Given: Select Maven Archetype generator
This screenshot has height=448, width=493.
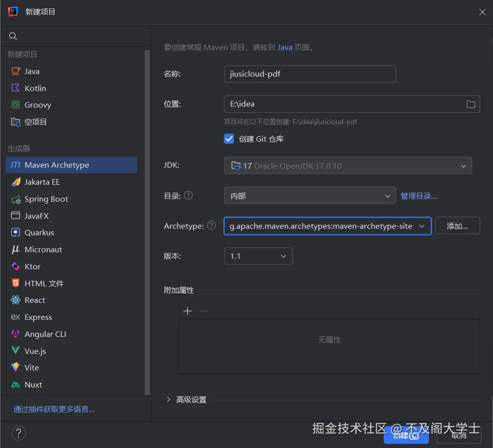Looking at the screenshot, I should (71, 165).
